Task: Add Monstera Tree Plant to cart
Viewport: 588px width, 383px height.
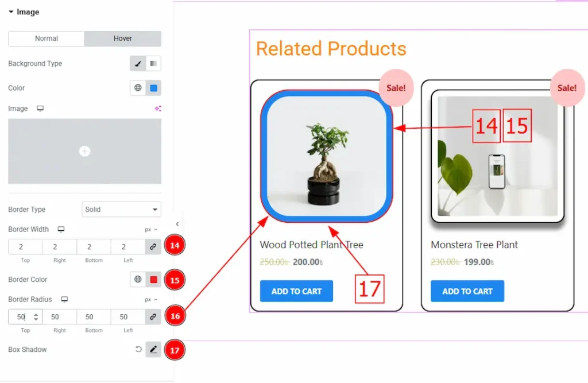Action: tap(467, 291)
